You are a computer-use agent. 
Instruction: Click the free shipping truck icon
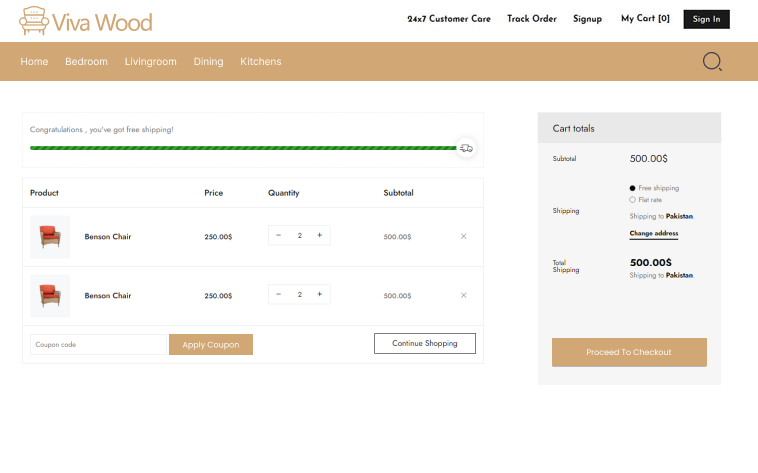point(466,148)
